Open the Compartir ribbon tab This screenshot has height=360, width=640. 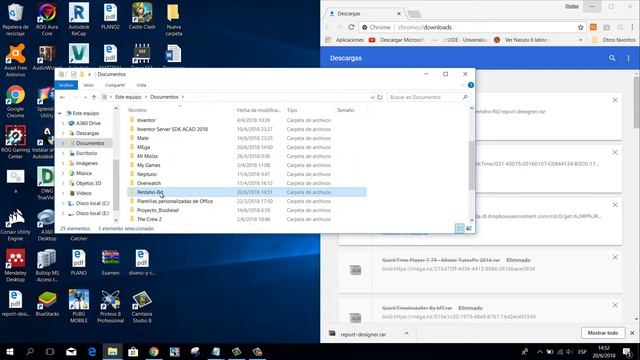click(115, 85)
